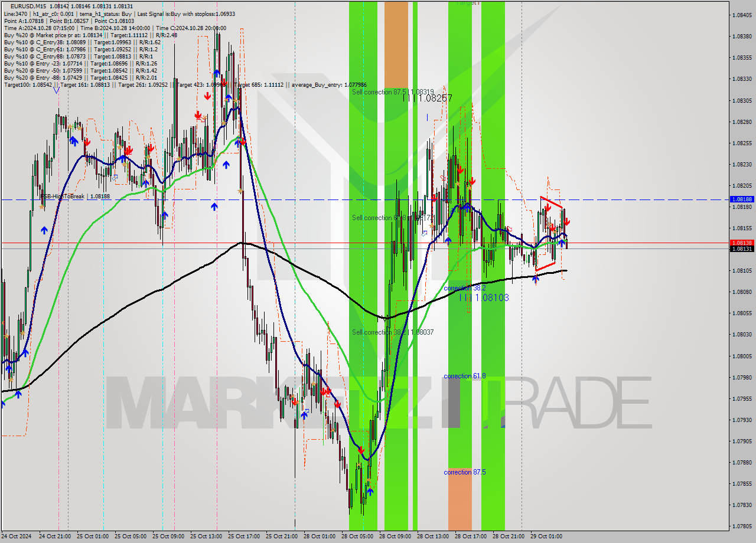
Task: Click the '28 Oct 09:00' time label
Action: pyautogui.click(x=396, y=537)
